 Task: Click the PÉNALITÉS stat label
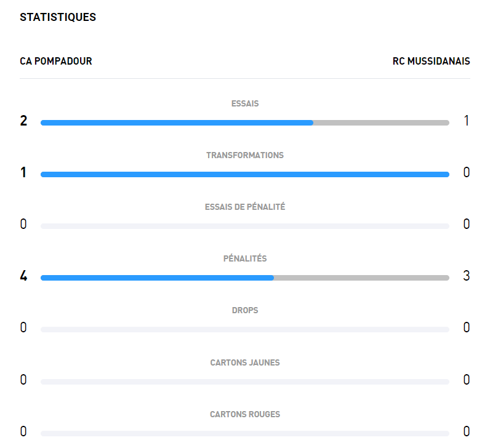[x=245, y=258]
